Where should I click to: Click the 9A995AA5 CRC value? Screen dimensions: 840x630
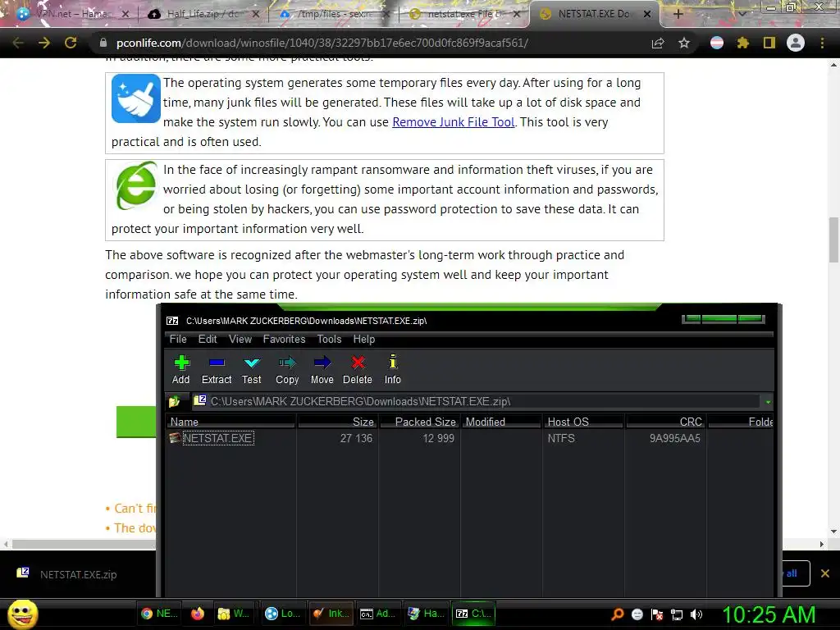click(x=674, y=438)
